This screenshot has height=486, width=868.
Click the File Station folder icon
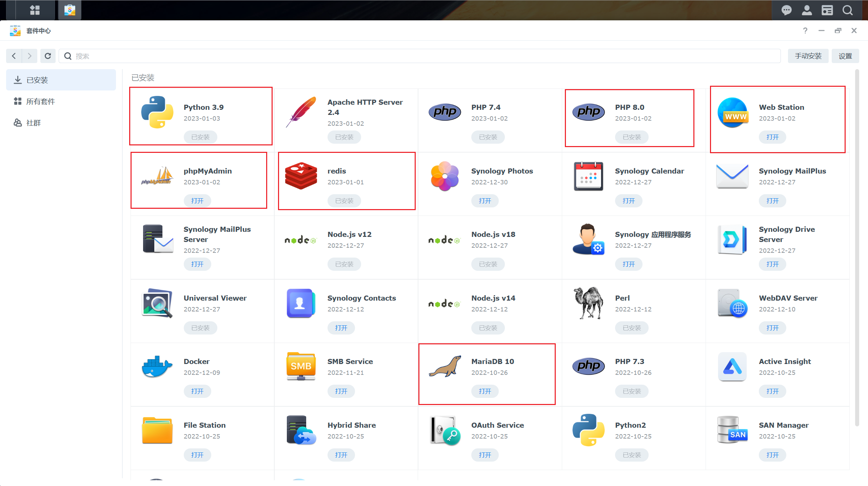pyautogui.click(x=157, y=430)
